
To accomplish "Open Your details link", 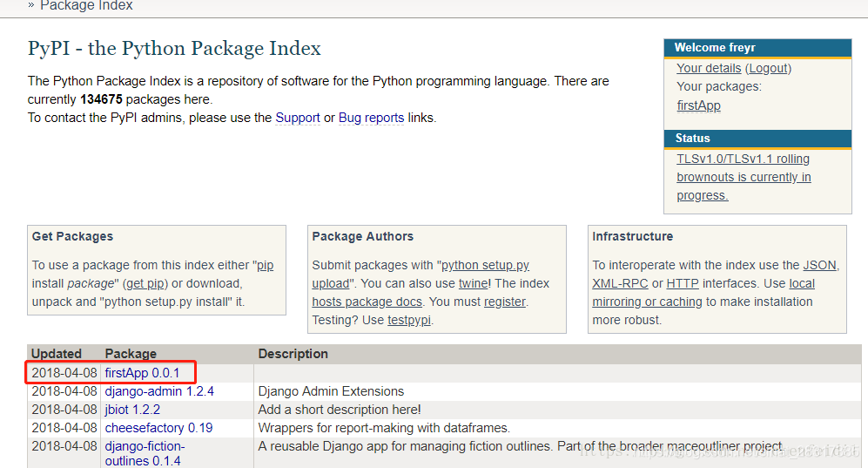I will (x=709, y=68).
